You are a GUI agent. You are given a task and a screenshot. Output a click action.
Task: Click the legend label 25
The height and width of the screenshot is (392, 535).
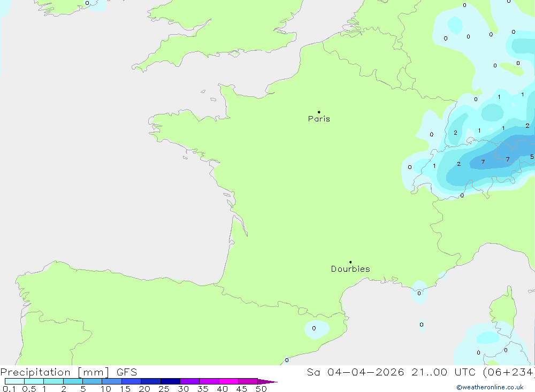pyautogui.click(x=164, y=389)
